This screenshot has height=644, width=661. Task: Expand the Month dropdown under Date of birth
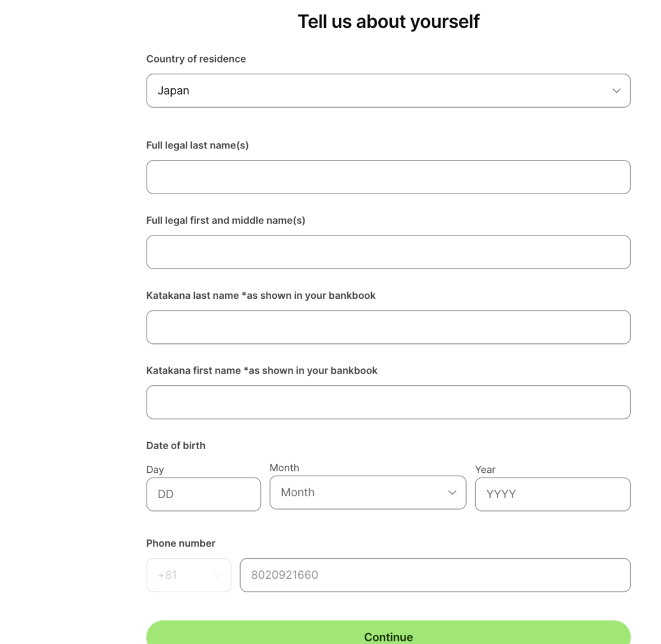click(x=367, y=492)
